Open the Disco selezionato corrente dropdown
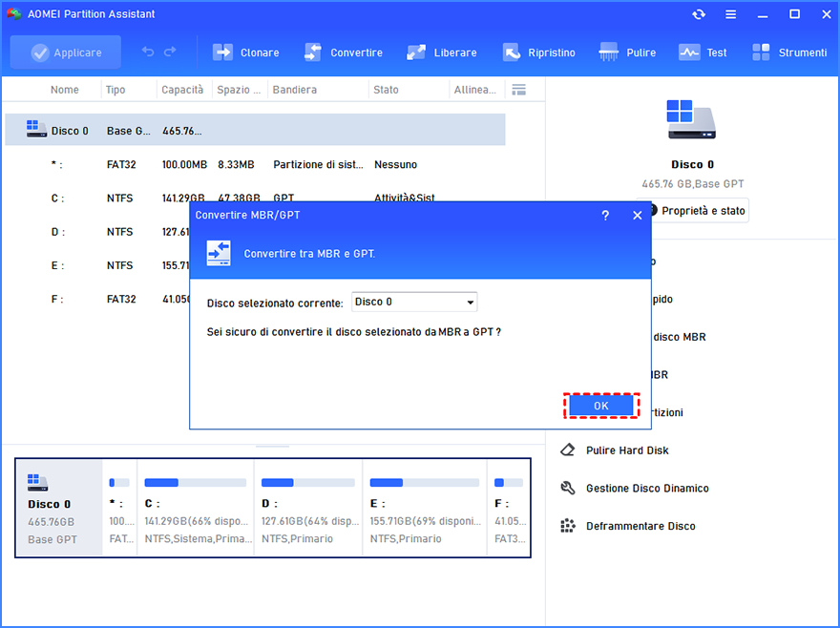Screen dimensions: 840x628 click(414, 302)
